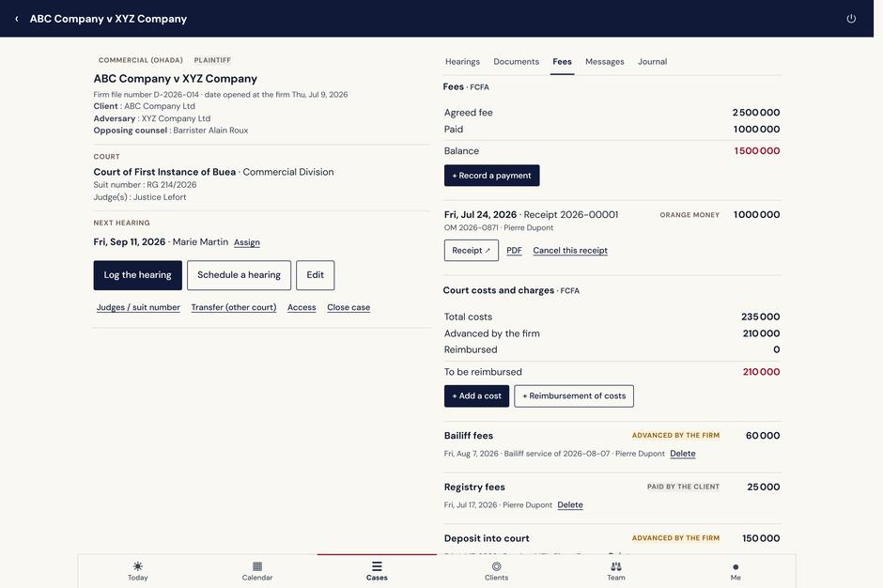Go back using the header back arrow
883x588 pixels.
16,19
